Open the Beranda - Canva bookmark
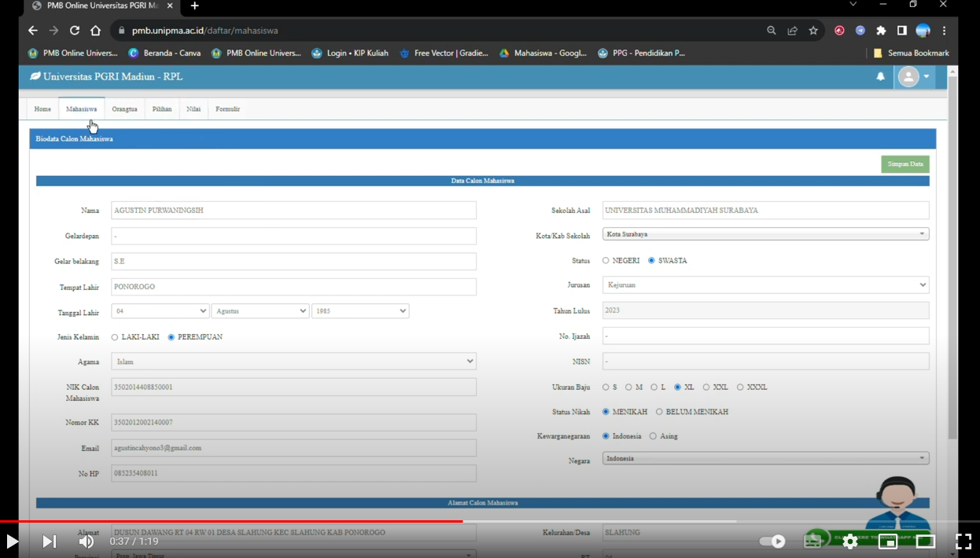 [164, 53]
